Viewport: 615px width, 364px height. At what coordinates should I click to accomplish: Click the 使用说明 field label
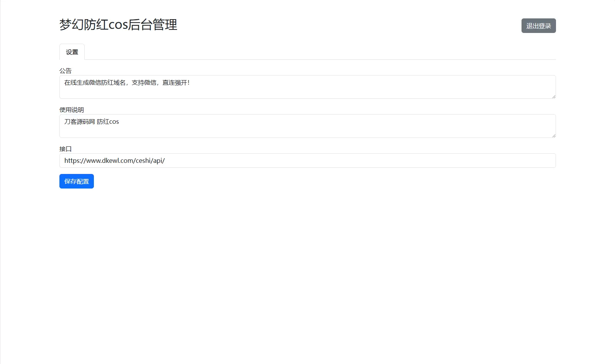[x=72, y=110]
